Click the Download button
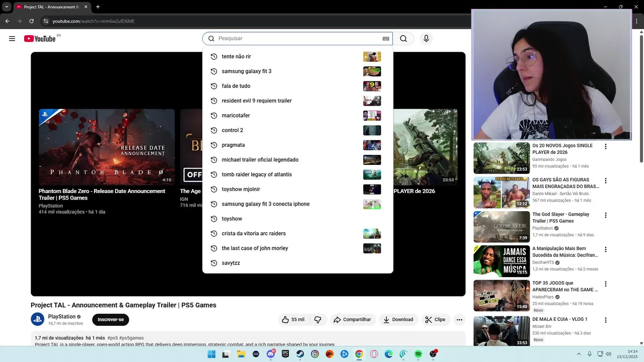Image resolution: width=644 pixels, height=362 pixels. click(398, 320)
